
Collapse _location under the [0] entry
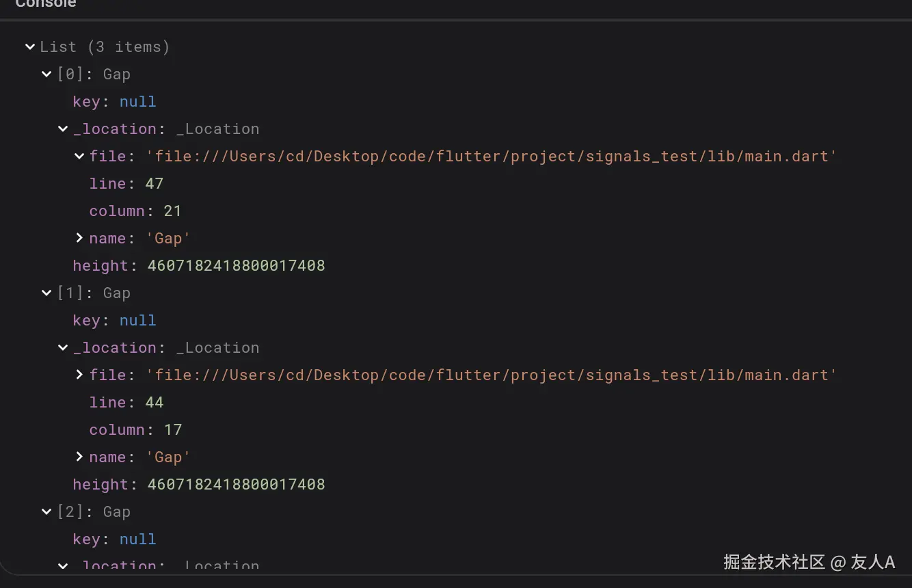pyautogui.click(x=63, y=129)
